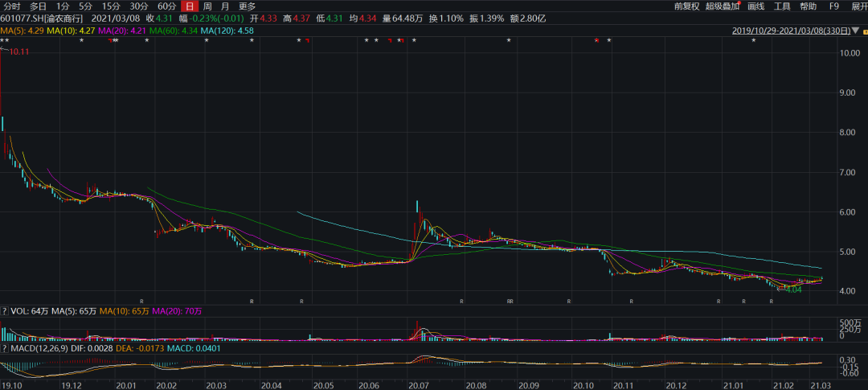This screenshot has height=390, width=868.
Task: Click the 额 2.80亿 turnover value
Action: click(x=527, y=18)
